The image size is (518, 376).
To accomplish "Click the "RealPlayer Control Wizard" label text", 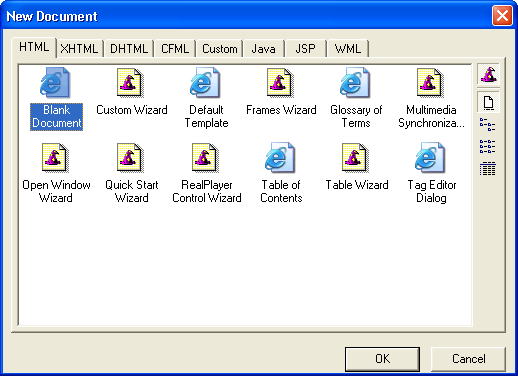I will [x=207, y=191].
